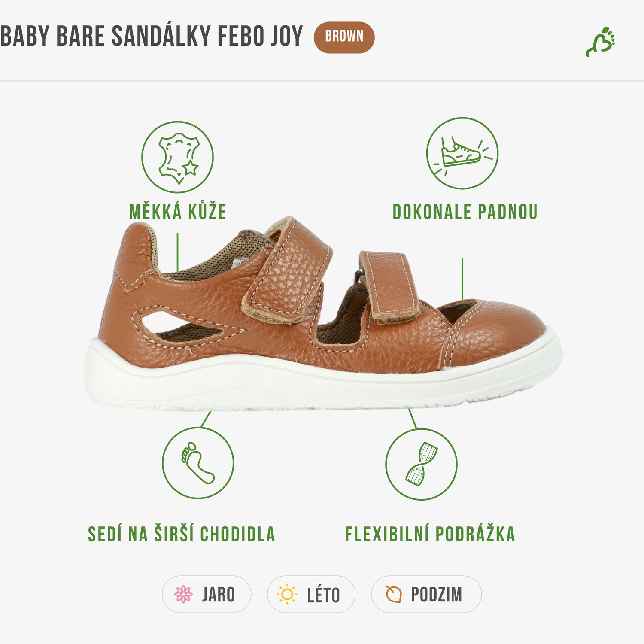
Task: Select the LÉTO season tag
Action: tap(311, 594)
